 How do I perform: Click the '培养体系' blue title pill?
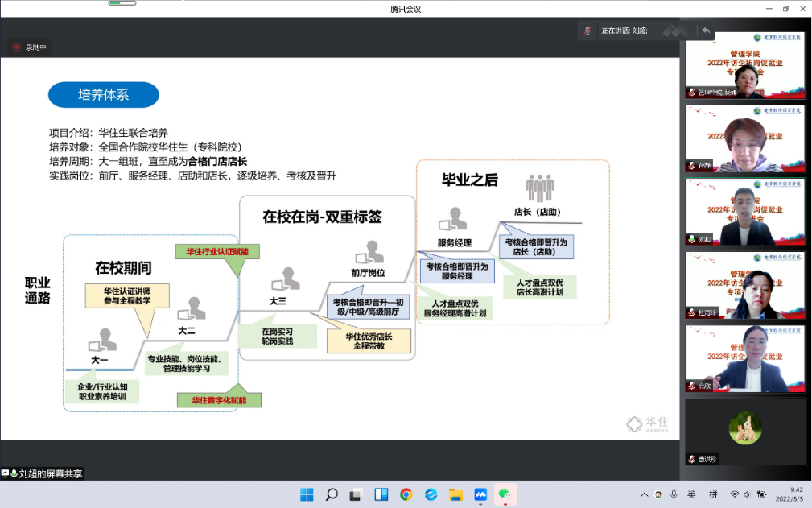coord(104,95)
